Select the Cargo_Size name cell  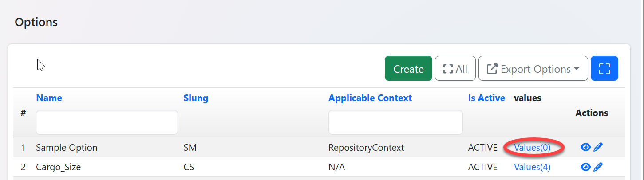pos(58,167)
